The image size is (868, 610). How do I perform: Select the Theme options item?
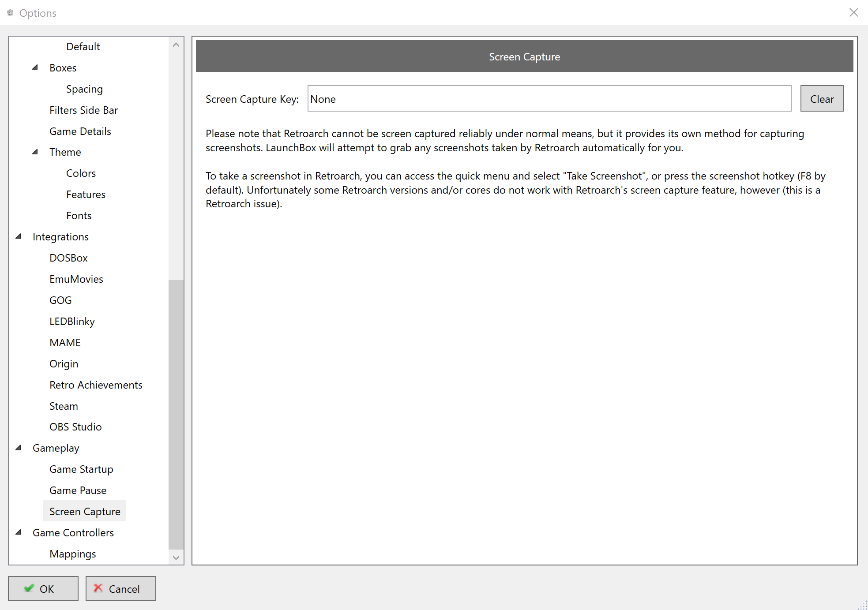click(65, 152)
